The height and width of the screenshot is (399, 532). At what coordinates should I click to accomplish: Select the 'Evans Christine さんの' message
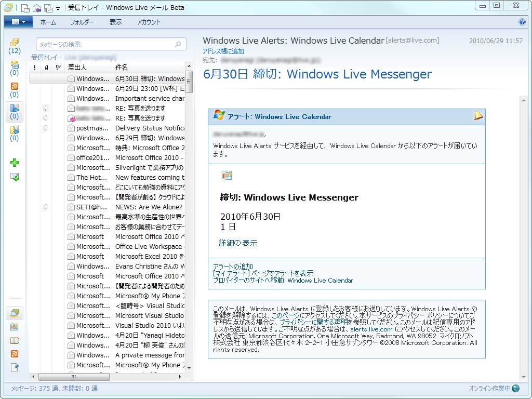[x=107, y=267]
